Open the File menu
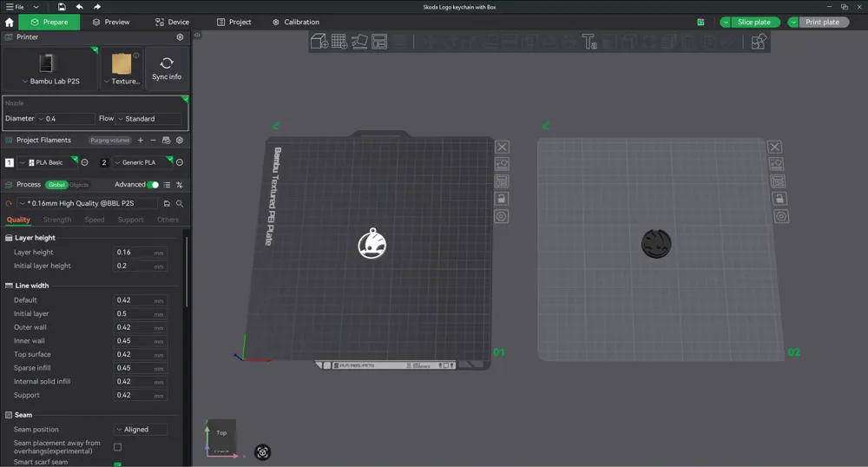The height and width of the screenshot is (467, 868). coord(15,7)
